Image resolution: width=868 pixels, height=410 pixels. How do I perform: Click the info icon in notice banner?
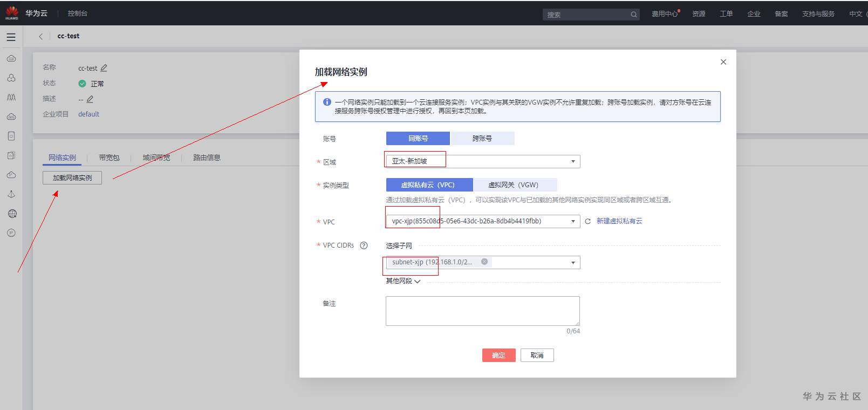pos(327,102)
